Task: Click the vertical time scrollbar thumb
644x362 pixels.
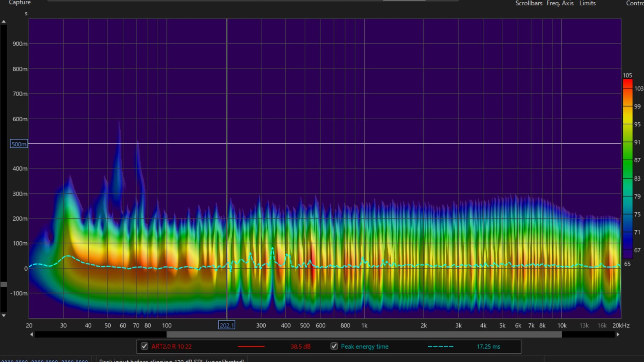Action: click(4, 284)
